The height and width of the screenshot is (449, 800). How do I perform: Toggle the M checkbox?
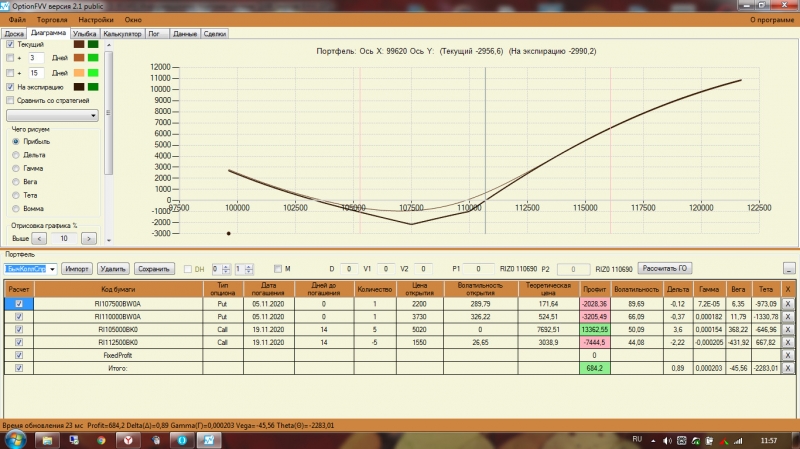[278, 269]
